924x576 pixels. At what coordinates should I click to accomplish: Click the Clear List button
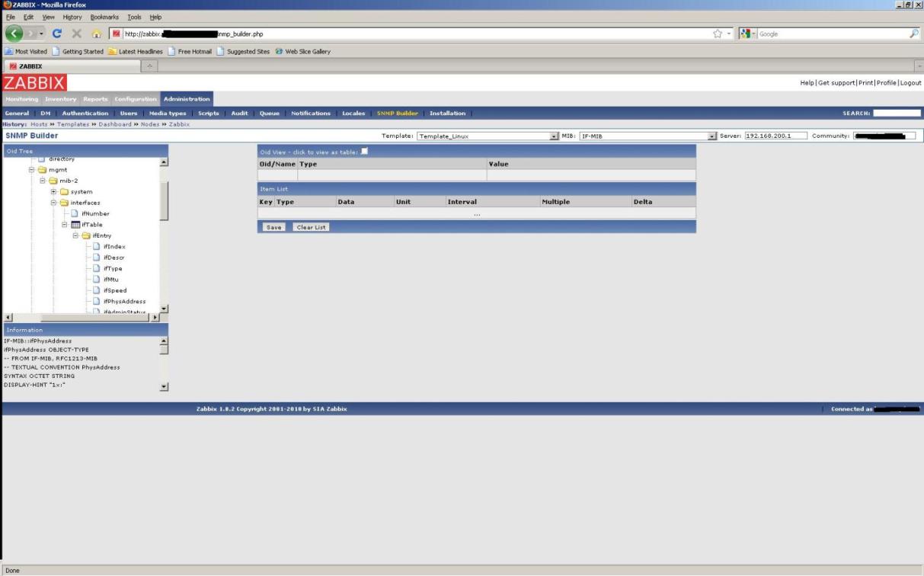click(x=311, y=227)
